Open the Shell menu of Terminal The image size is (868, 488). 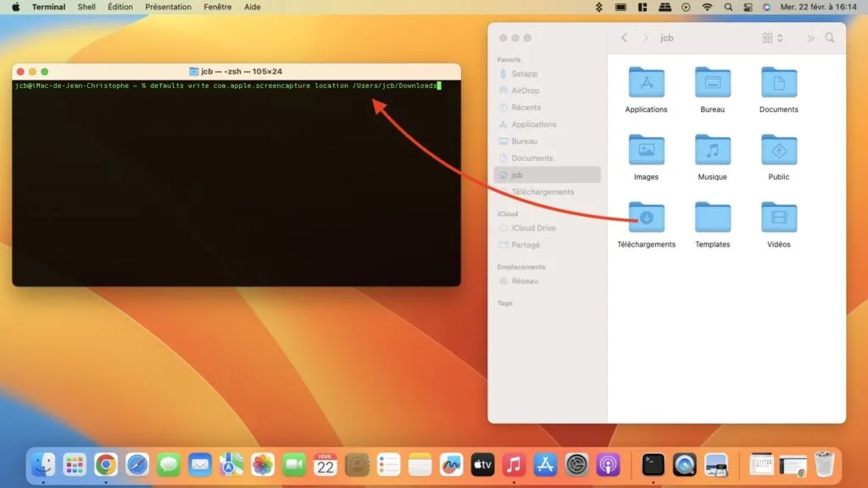86,7
